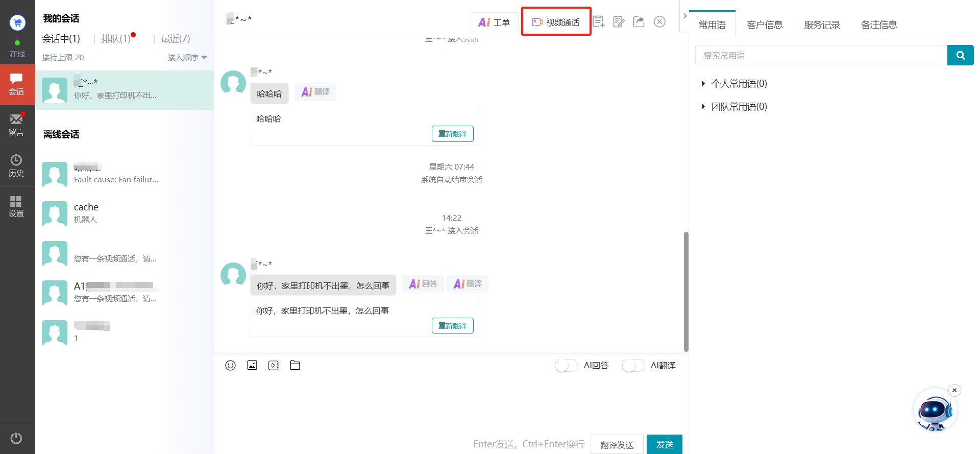Open the offline chat named cache
The width and height of the screenshot is (980, 454).
pos(125,213)
